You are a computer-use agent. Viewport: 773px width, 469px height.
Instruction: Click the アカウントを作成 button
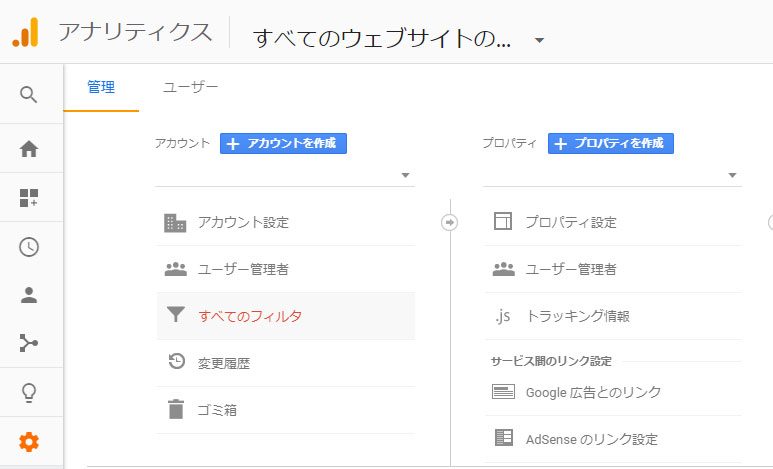(x=283, y=144)
